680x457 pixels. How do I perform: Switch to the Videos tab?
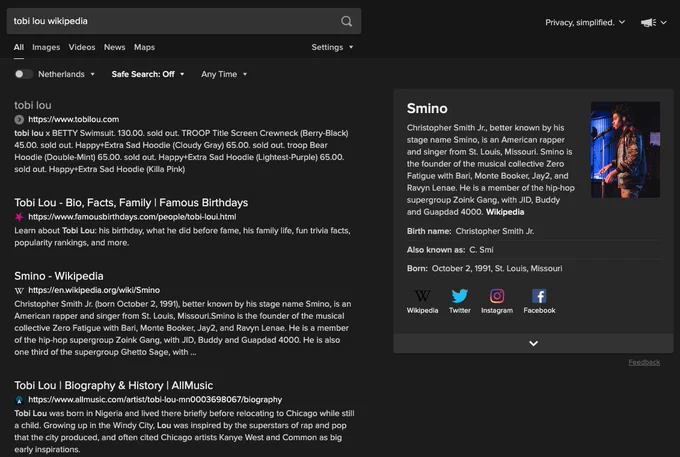click(x=82, y=47)
